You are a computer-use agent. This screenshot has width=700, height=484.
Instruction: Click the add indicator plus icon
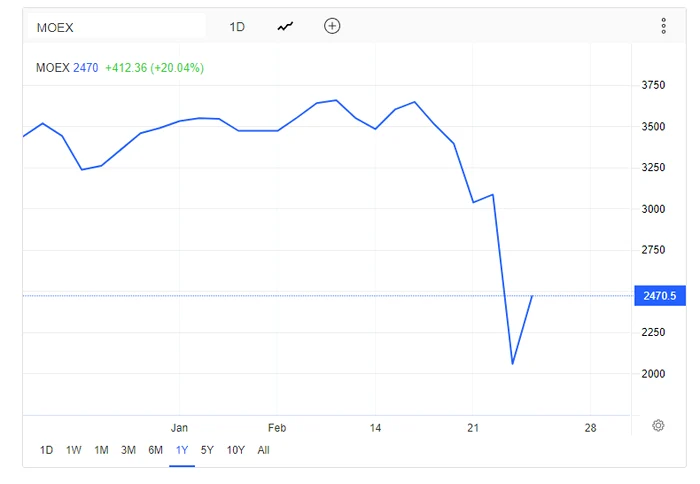pos(332,26)
